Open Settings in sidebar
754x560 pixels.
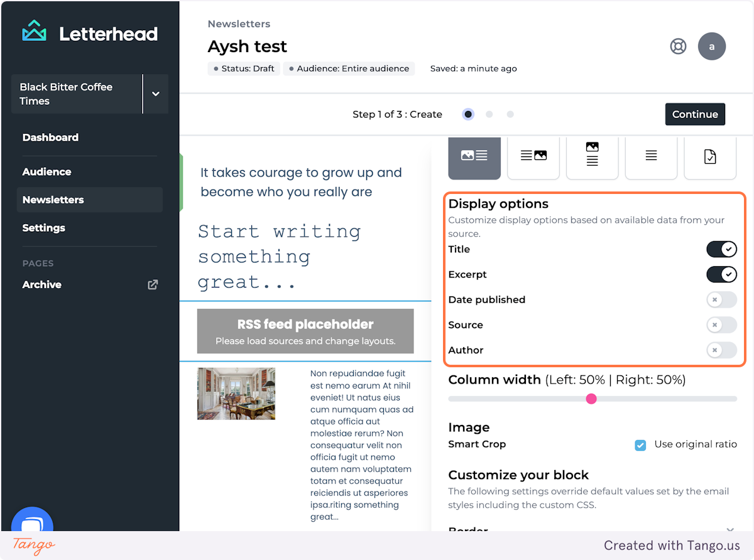point(43,228)
